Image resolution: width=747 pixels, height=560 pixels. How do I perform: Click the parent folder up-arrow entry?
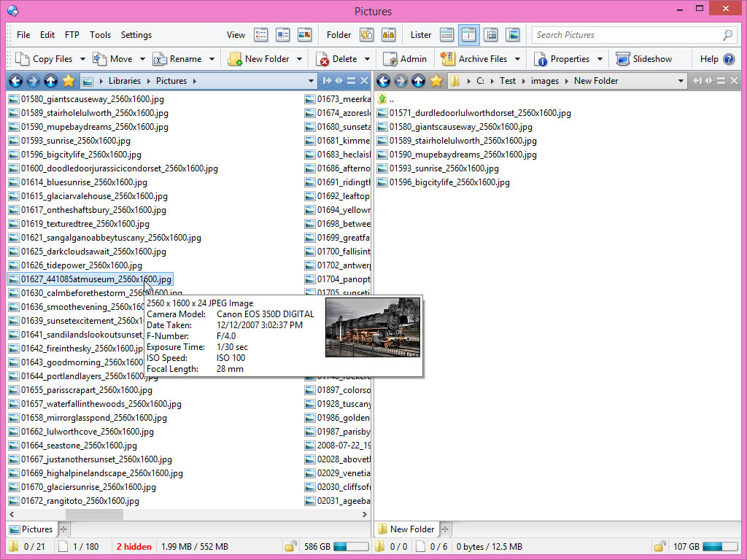click(386, 99)
